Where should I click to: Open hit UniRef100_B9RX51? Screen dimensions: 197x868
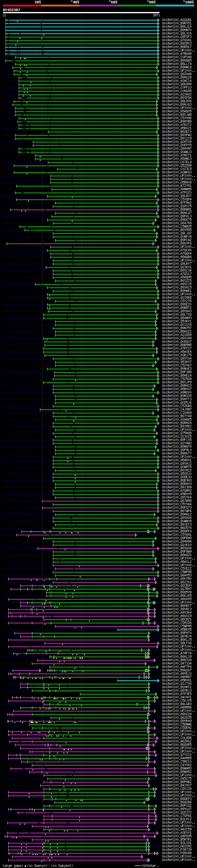pos(177,23)
